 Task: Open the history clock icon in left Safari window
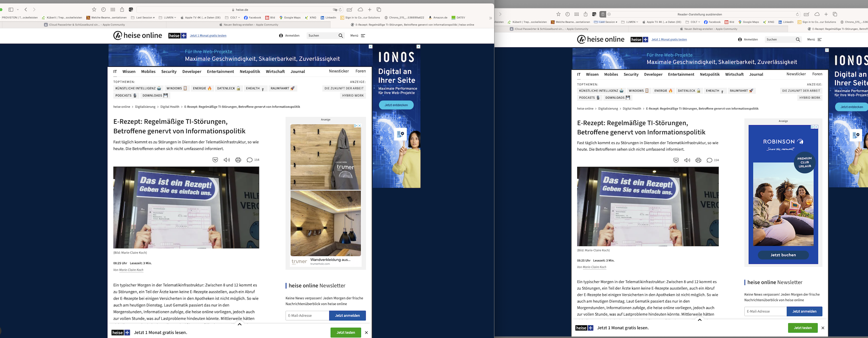click(x=104, y=10)
